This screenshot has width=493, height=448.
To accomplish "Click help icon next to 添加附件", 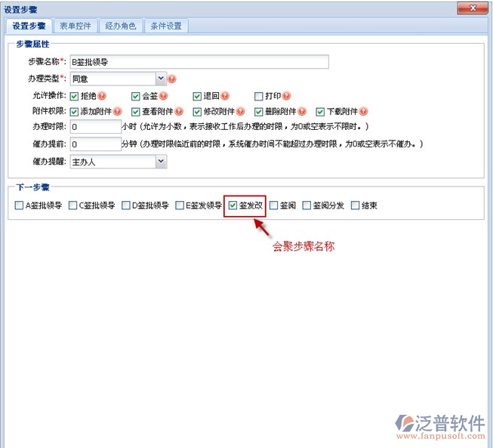I will (x=117, y=112).
